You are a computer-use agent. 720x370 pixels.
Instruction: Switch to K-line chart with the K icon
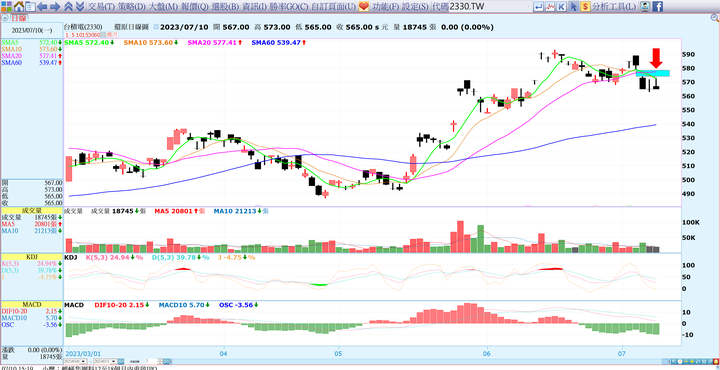[x=562, y=6]
